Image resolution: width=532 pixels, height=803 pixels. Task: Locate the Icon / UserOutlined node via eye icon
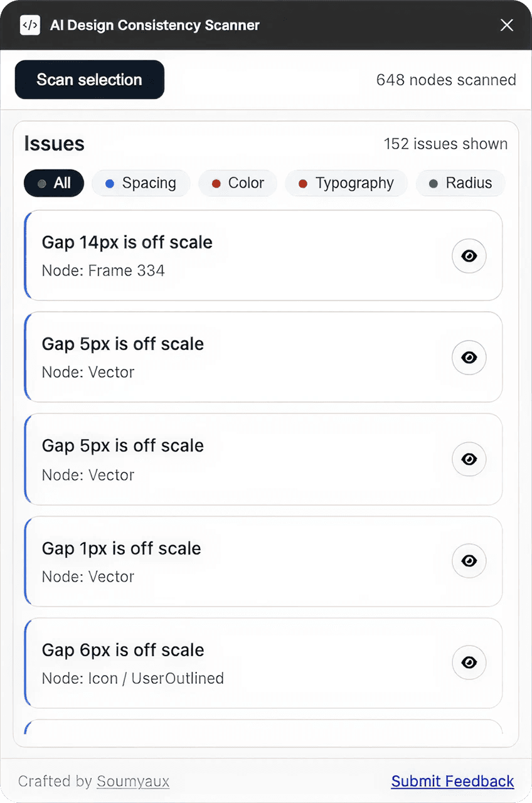point(469,662)
